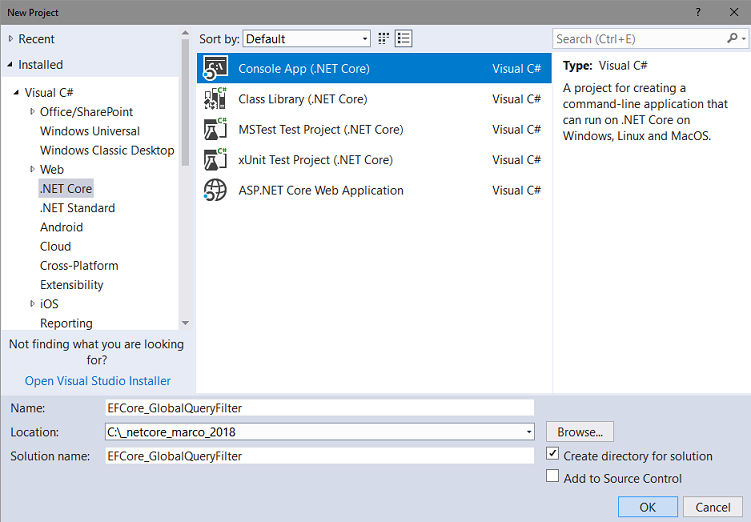Expand the Office/SharePoint node
Image resolution: width=751 pixels, height=522 pixels.
32,112
